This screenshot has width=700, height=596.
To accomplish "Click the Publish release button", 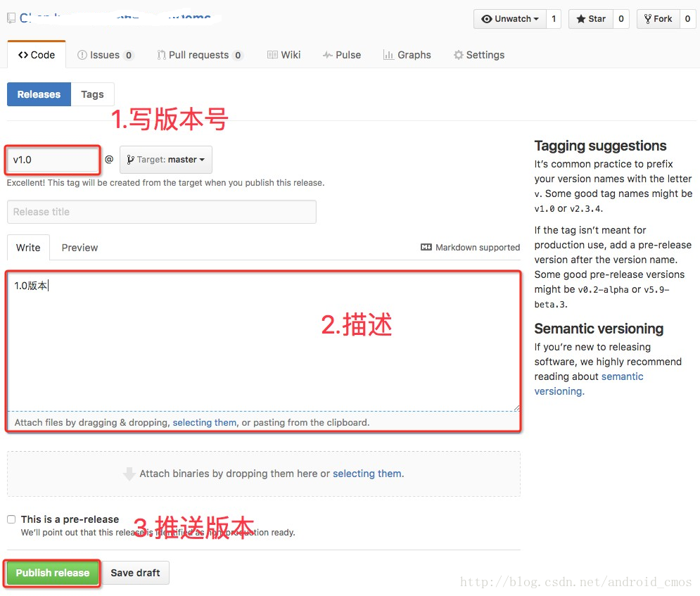I will [52, 573].
